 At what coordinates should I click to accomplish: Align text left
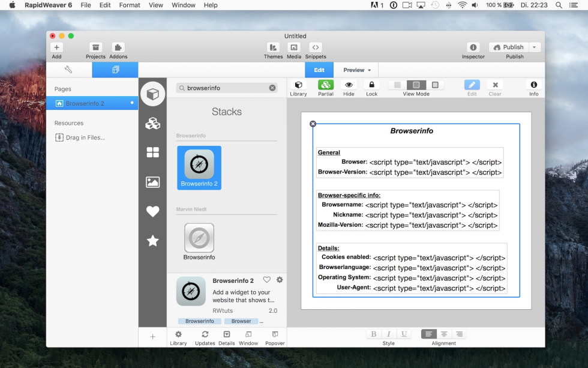[428, 334]
